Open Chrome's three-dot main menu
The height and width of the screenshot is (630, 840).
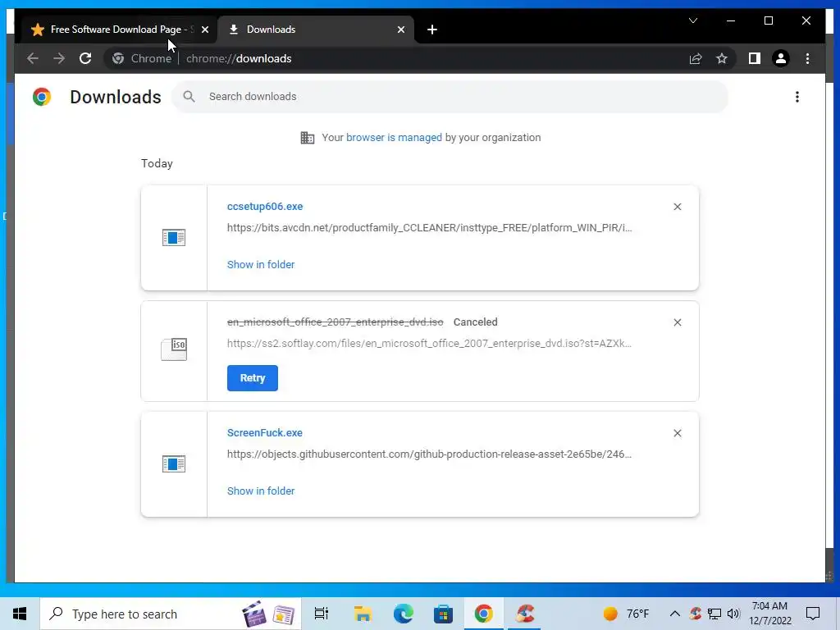tap(807, 58)
